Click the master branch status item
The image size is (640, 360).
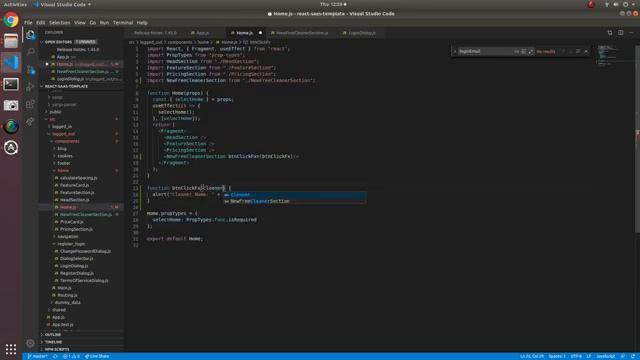[x=37, y=356]
